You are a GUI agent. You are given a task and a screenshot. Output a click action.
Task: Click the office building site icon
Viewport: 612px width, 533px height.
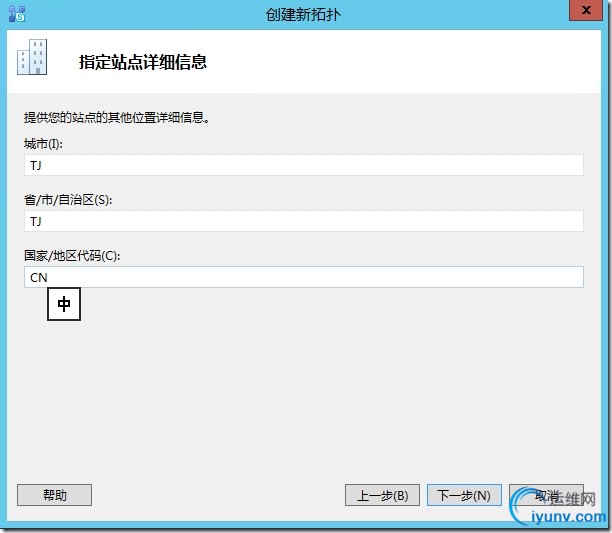32,57
